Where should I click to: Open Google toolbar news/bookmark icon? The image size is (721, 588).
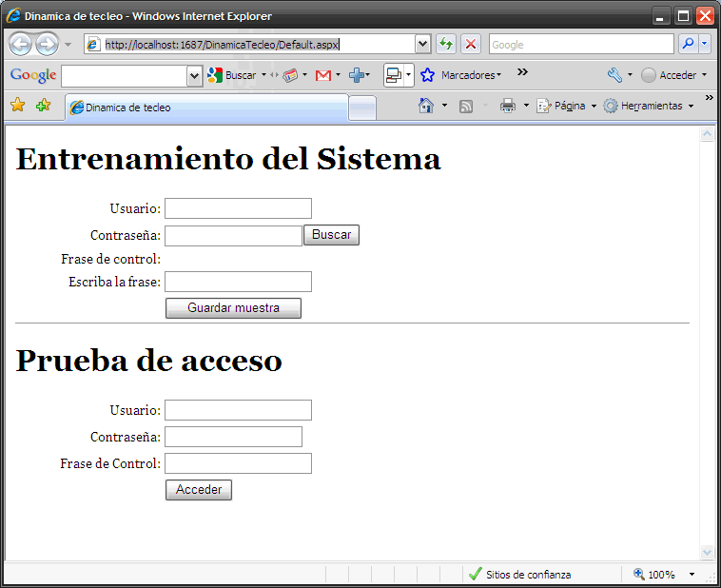[290, 75]
